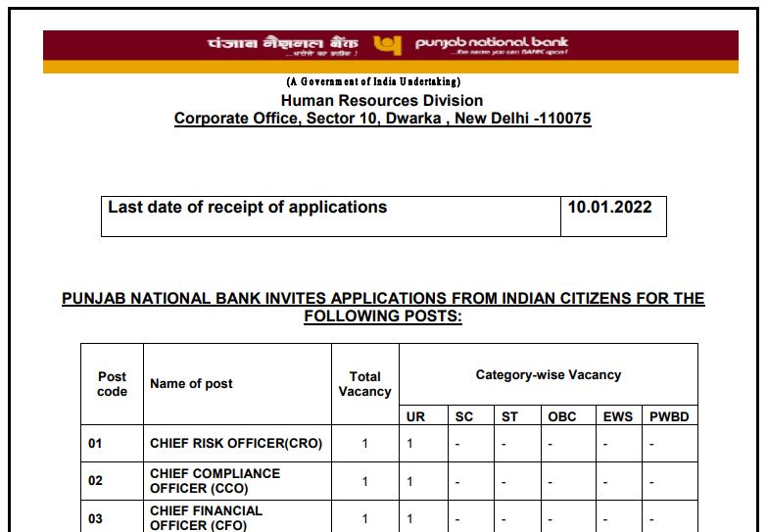768x532 pixels.
Task: Click the 'Total Vacancy' column header
Action: (365, 384)
